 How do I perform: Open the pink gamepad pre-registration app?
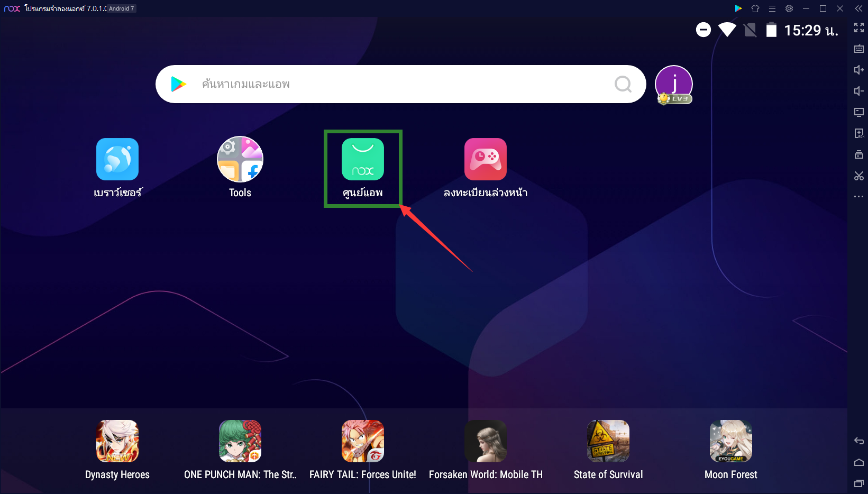point(485,160)
